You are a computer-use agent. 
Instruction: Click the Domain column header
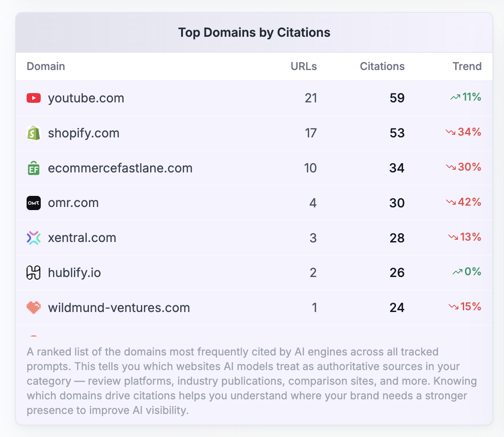point(46,66)
